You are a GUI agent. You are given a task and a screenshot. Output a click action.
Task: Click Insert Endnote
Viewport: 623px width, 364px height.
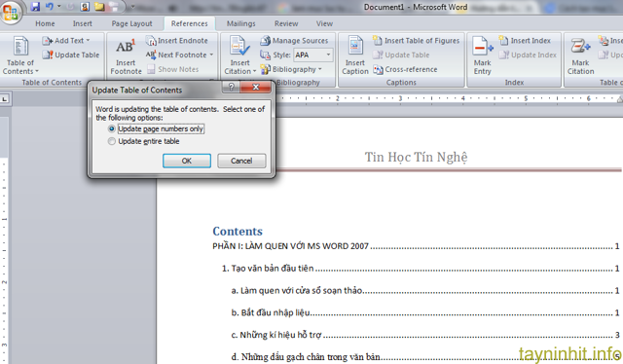(x=177, y=41)
